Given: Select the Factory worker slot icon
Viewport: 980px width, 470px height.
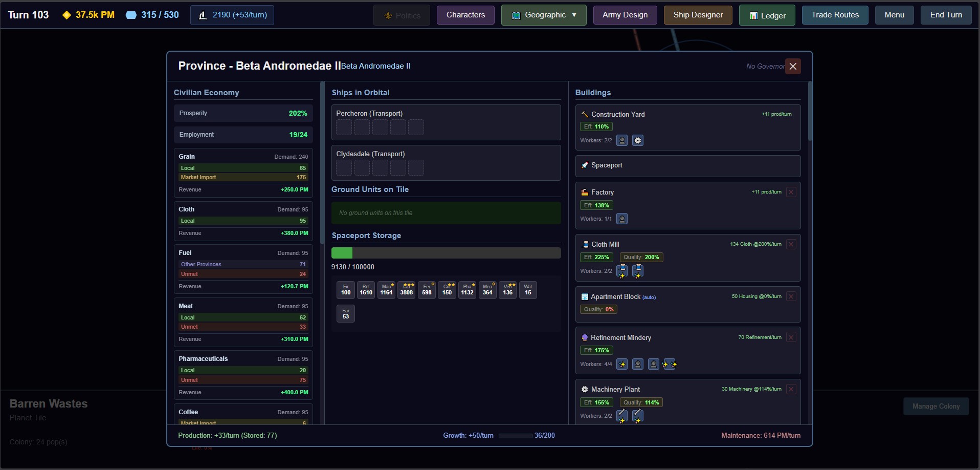Looking at the screenshot, I should pyautogui.click(x=622, y=219).
